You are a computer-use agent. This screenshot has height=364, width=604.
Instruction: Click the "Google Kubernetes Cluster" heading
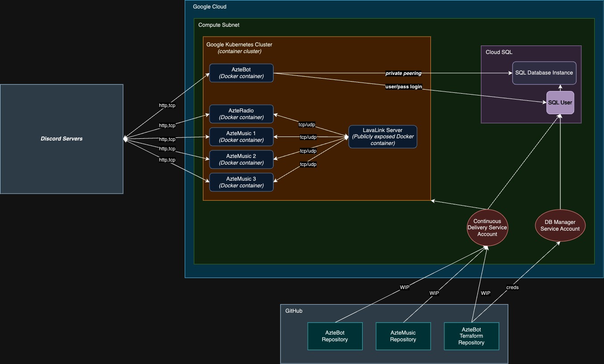coord(239,45)
